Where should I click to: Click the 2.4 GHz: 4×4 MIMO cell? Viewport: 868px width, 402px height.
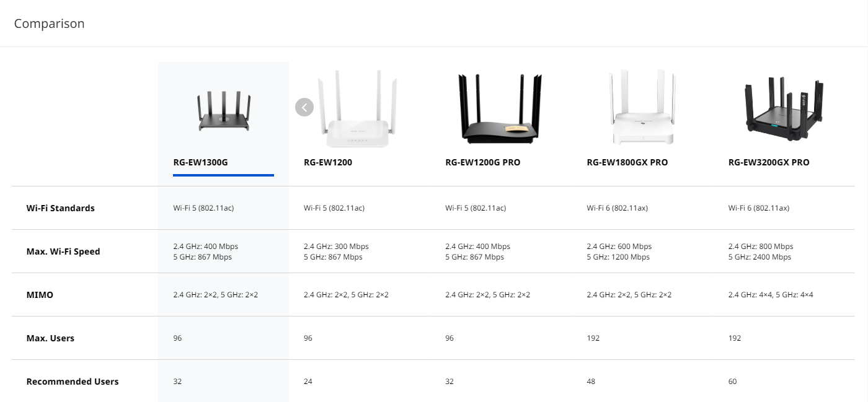[771, 295]
